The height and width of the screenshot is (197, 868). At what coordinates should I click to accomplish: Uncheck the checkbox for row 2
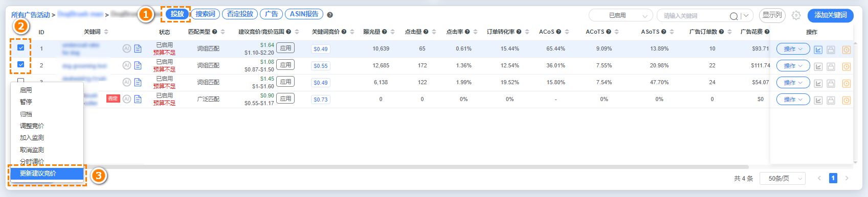(x=21, y=64)
